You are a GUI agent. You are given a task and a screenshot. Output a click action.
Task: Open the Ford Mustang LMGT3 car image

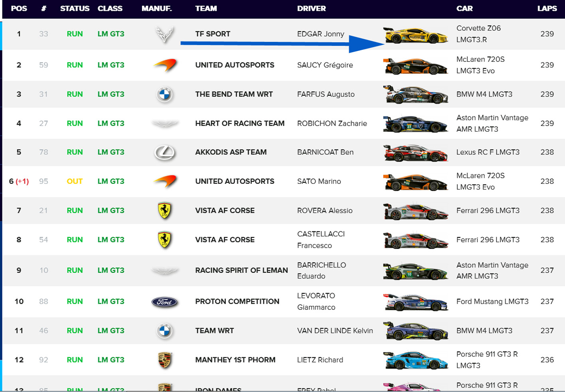pos(415,302)
